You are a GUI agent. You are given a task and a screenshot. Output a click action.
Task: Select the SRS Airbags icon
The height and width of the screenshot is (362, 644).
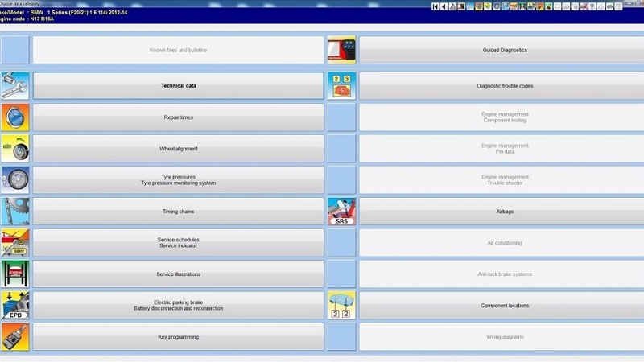pos(341,211)
